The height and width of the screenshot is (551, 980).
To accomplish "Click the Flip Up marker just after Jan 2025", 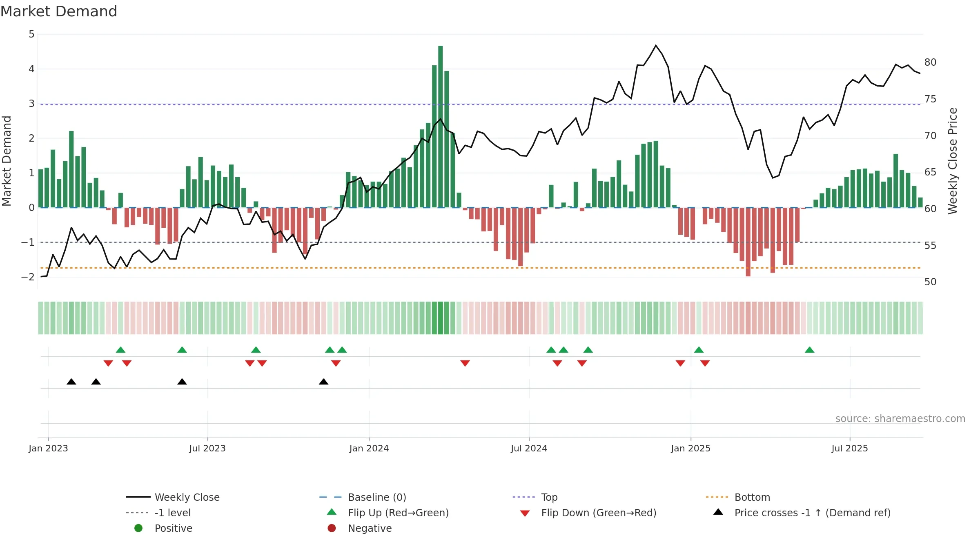I will click(x=699, y=350).
